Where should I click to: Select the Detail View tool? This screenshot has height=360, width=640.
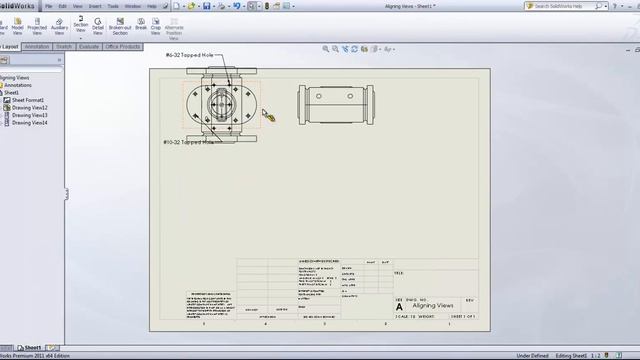click(x=98, y=26)
